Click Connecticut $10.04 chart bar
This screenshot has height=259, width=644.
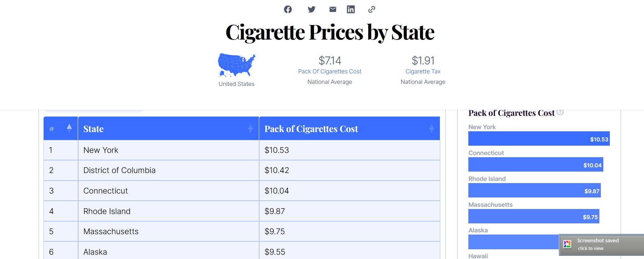(536, 164)
